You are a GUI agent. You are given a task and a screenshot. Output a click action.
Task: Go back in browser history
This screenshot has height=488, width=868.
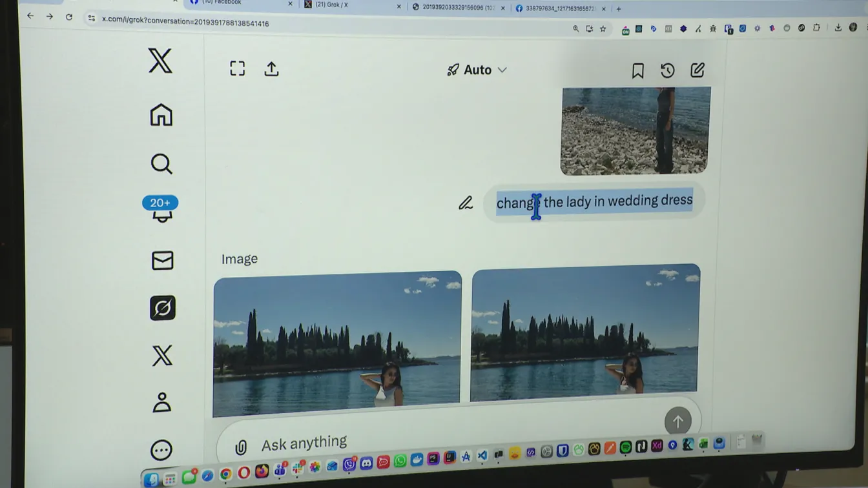coord(30,15)
